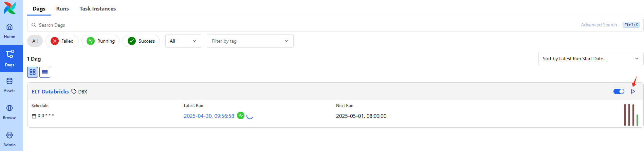
Task: Open Sort by Latest Run dropdown
Action: 591,59
